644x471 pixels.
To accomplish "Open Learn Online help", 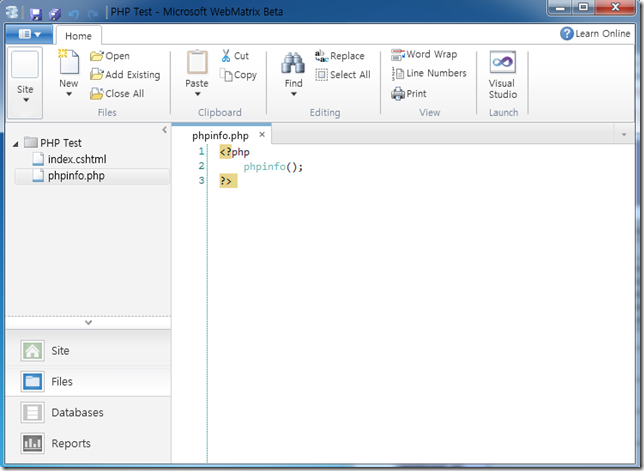I will 595,34.
